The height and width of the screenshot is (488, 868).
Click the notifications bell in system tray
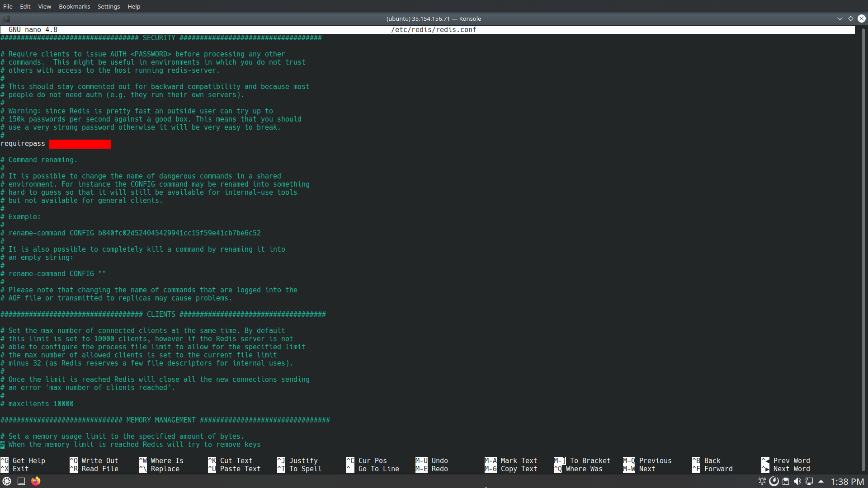[763, 481]
